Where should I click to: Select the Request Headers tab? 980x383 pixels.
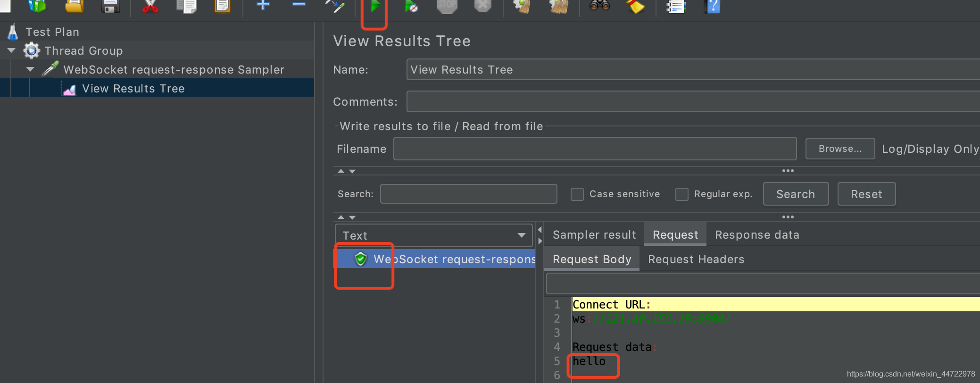[696, 259]
